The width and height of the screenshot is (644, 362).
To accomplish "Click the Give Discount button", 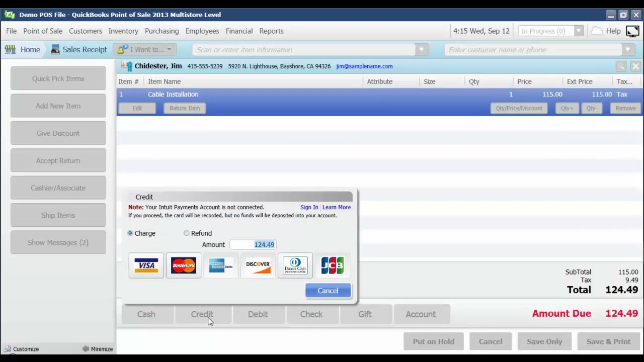I will point(58,133).
